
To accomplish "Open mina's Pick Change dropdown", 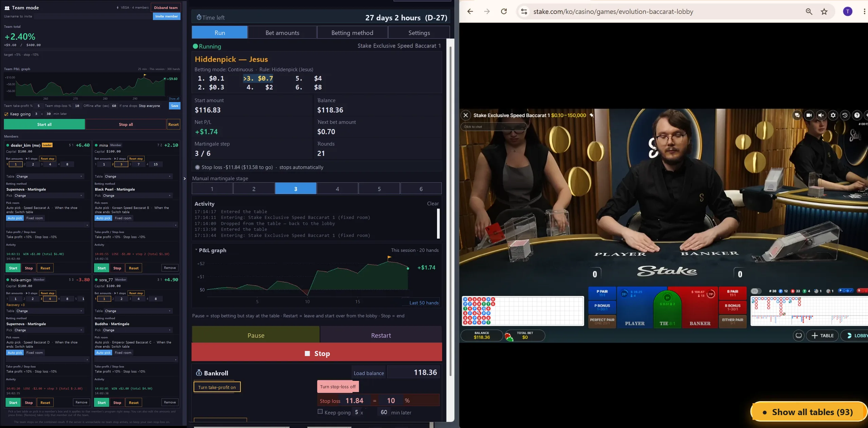I will tap(137, 196).
